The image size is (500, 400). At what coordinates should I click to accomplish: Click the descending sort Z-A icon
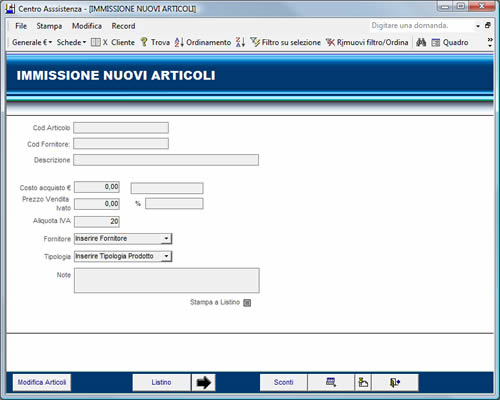[240, 42]
